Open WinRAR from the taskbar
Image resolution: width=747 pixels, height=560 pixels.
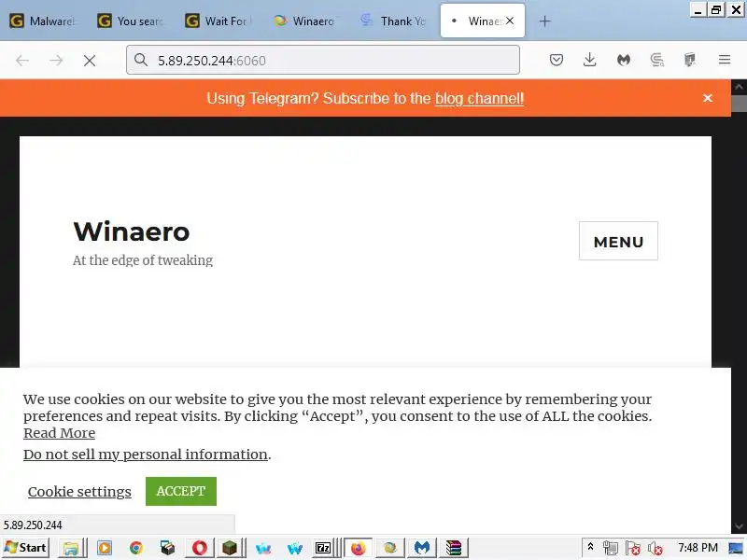(x=454, y=548)
